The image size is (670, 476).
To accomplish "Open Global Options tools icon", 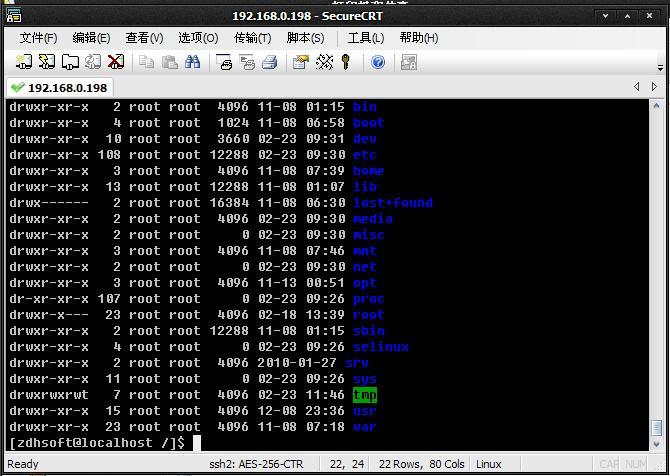I will pyautogui.click(x=324, y=62).
